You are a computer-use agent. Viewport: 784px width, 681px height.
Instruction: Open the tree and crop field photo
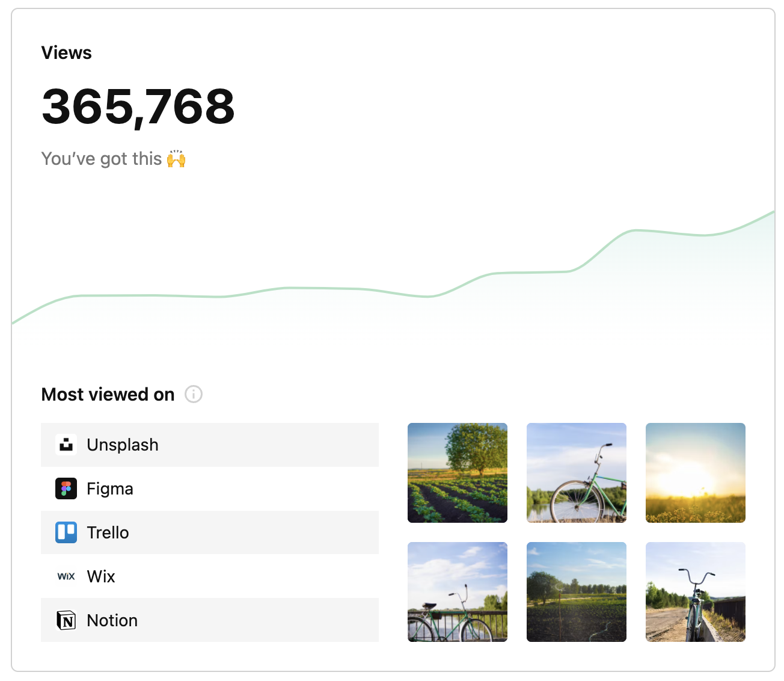pyautogui.click(x=458, y=473)
